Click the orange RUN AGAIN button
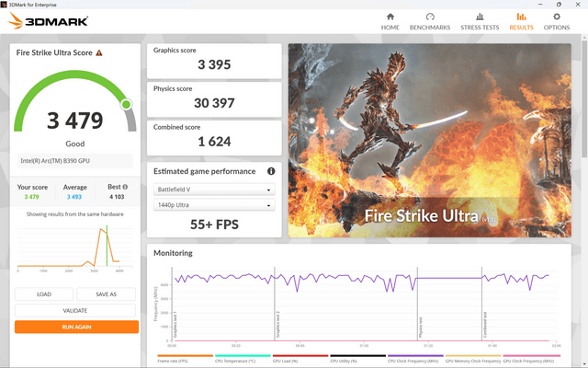Viewport: 588px width, 368px height. click(76, 327)
